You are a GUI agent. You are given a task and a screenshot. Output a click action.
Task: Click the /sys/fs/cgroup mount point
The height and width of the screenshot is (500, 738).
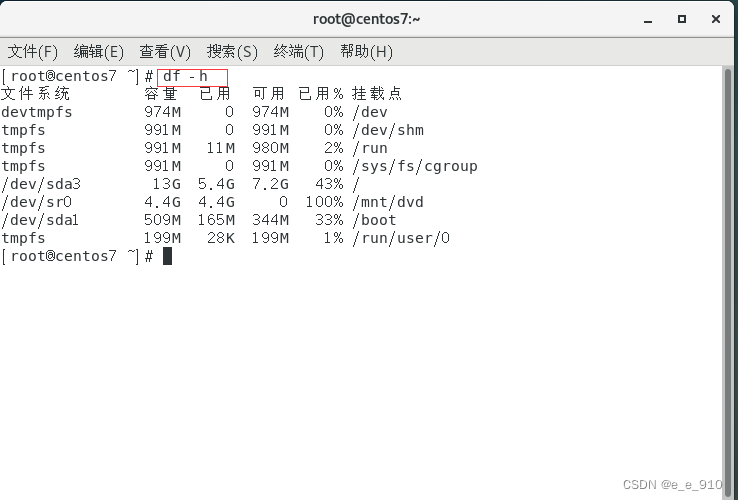click(415, 166)
